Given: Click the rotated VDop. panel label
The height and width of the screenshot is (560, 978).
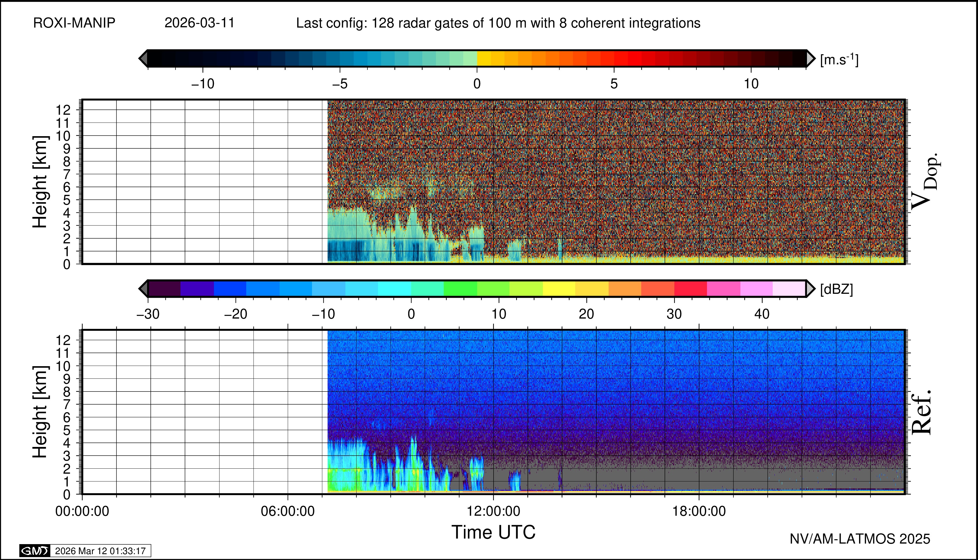Looking at the screenshot, I should [925, 182].
